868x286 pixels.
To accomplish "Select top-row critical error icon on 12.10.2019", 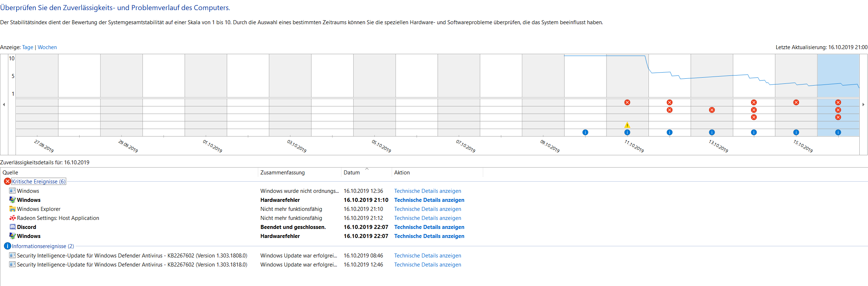I will [x=669, y=103].
